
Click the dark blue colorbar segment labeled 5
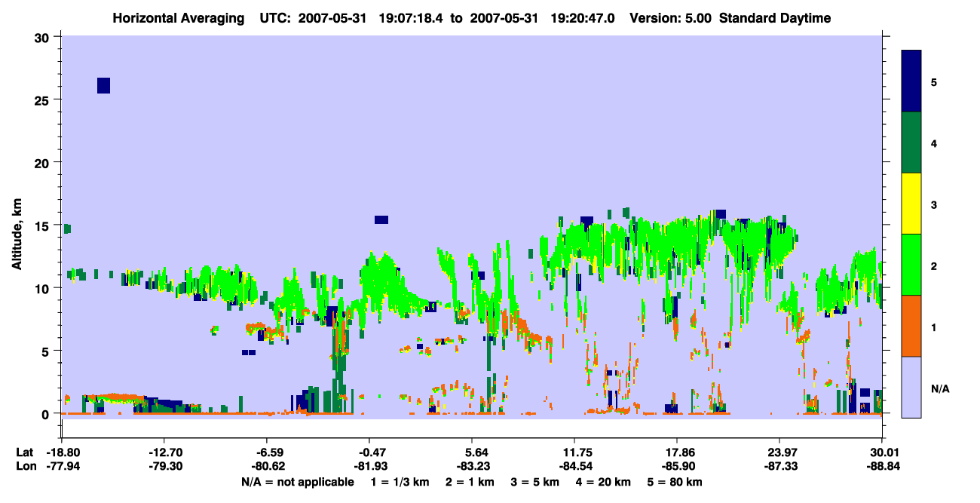pos(911,81)
